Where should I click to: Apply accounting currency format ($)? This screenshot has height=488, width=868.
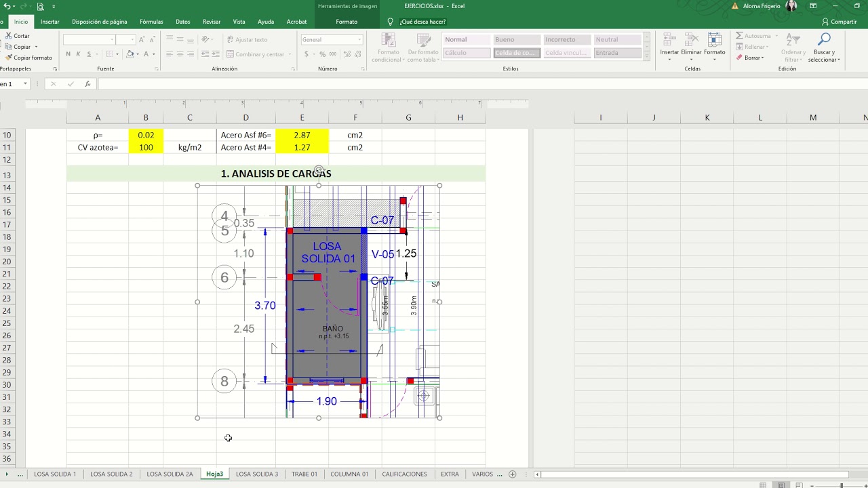tap(307, 54)
